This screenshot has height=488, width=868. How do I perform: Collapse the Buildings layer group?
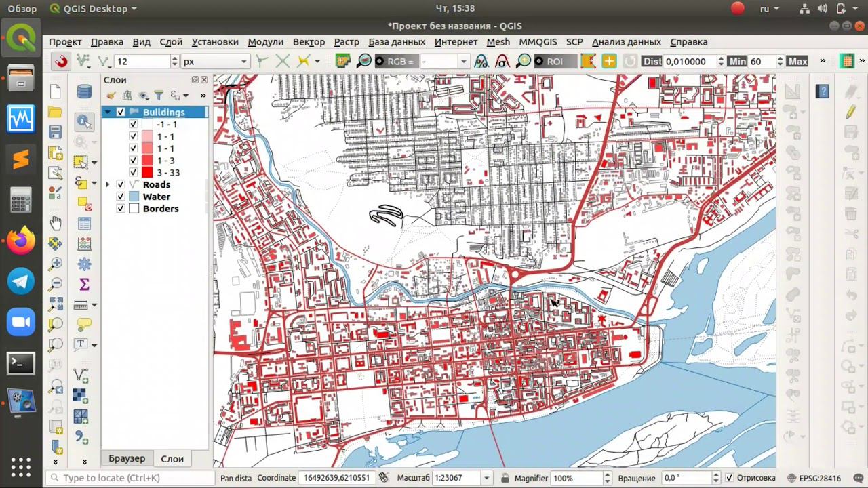point(108,112)
